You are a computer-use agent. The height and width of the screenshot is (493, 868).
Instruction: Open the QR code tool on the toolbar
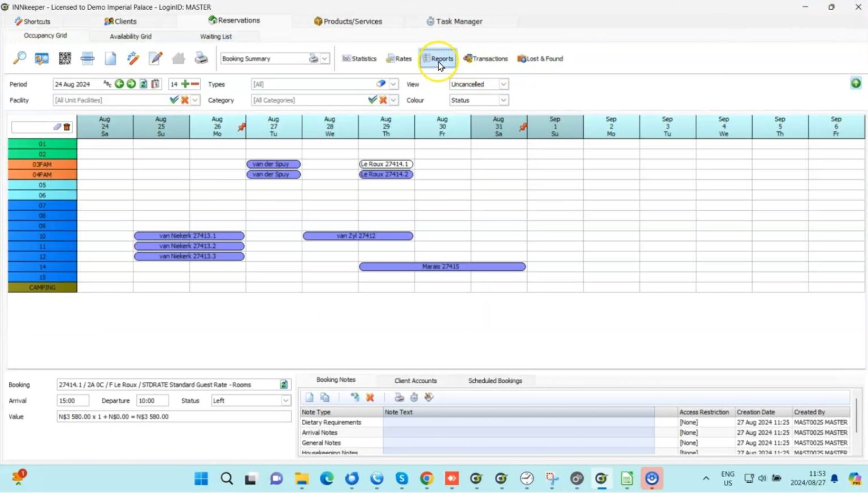tap(64, 58)
